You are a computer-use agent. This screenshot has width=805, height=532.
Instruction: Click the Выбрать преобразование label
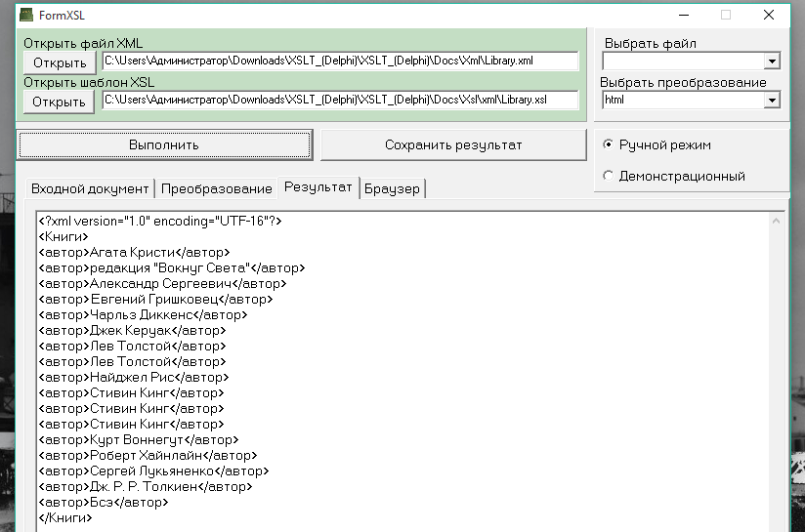tap(683, 82)
